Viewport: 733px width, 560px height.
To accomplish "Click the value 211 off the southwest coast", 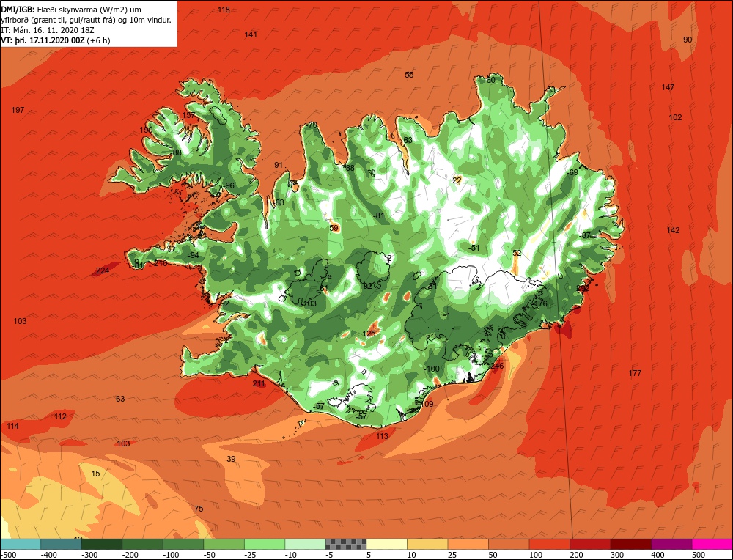I will pyautogui.click(x=259, y=383).
